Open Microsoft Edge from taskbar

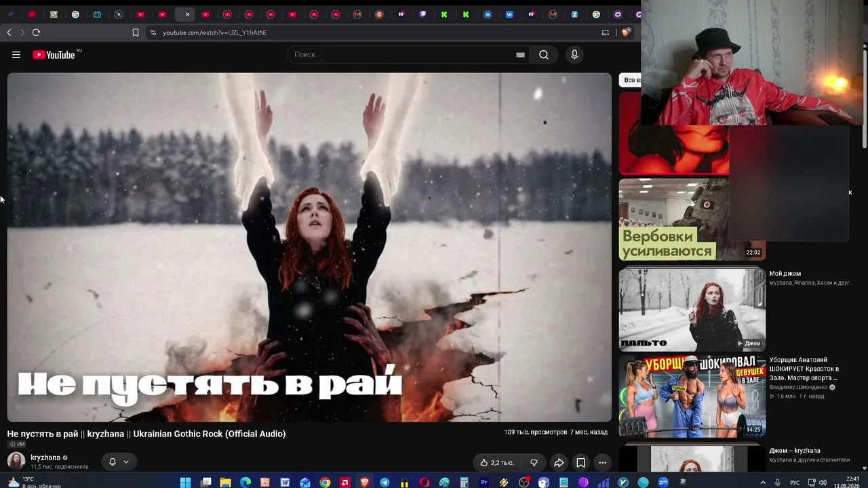click(245, 483)
